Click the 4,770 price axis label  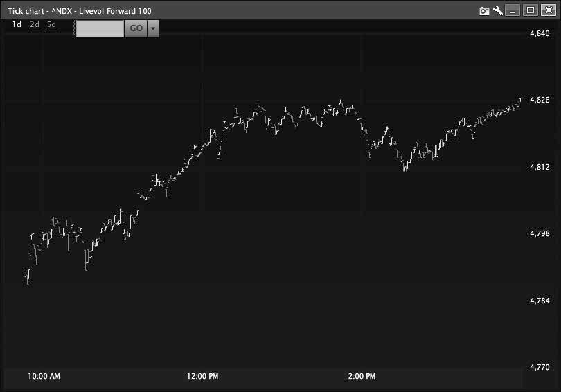click(x=540, y=367)
